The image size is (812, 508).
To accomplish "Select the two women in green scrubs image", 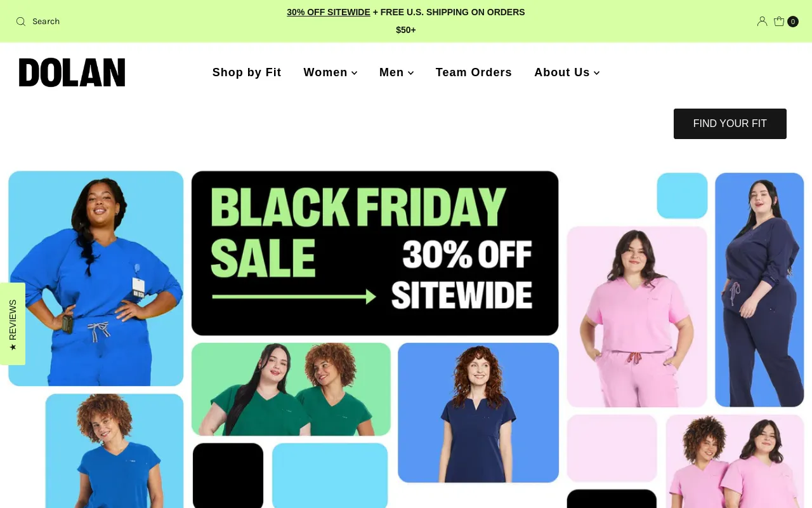I will point(291,389).
